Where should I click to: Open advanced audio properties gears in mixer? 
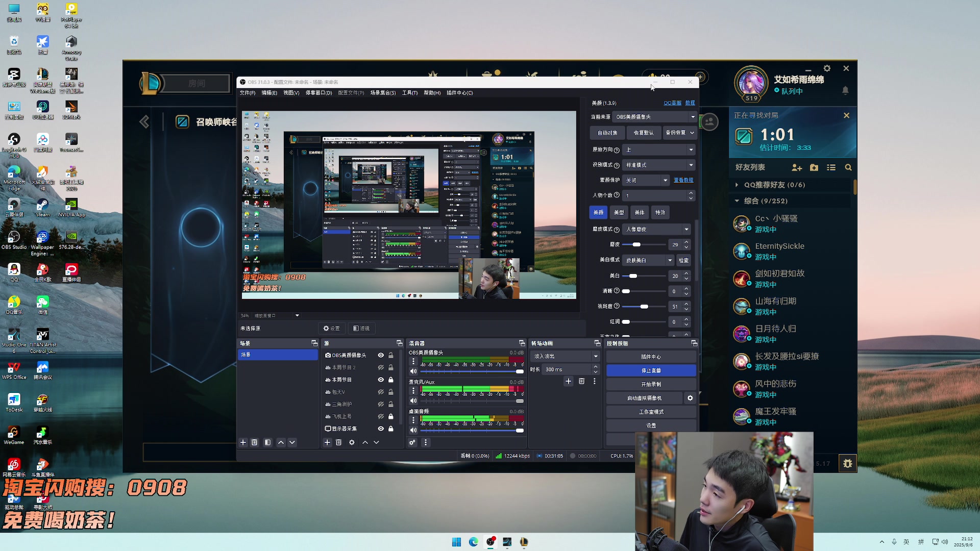412,442
